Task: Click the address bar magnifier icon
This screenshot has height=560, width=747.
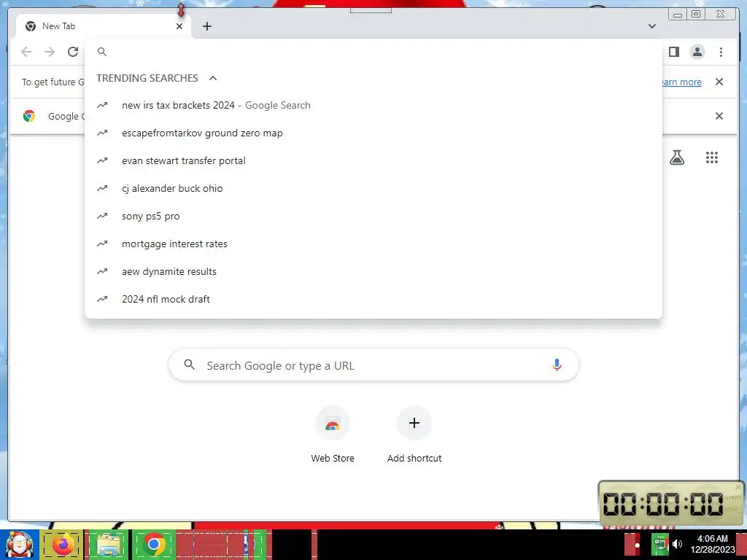Action: coord(102,52)
